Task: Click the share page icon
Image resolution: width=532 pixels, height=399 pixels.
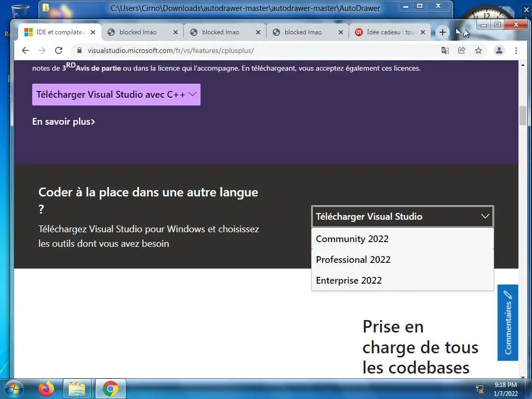Action: [461, 50]
